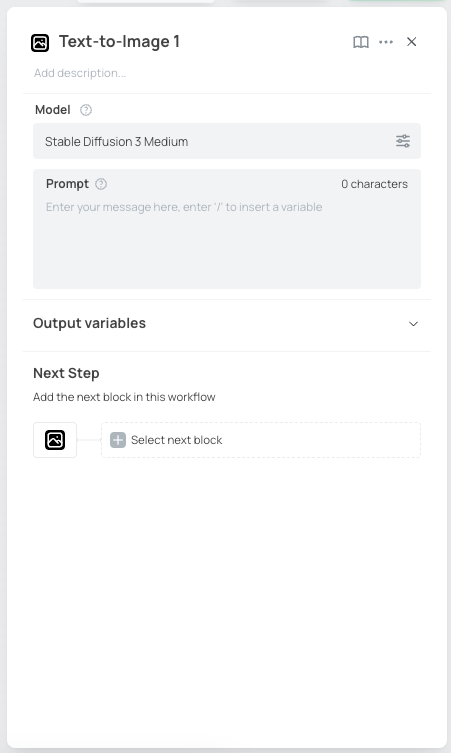The width and height of the screenshot is (451, 753).
Task: Open the three-dot more options menu
Action: click(x=386, y=42)
